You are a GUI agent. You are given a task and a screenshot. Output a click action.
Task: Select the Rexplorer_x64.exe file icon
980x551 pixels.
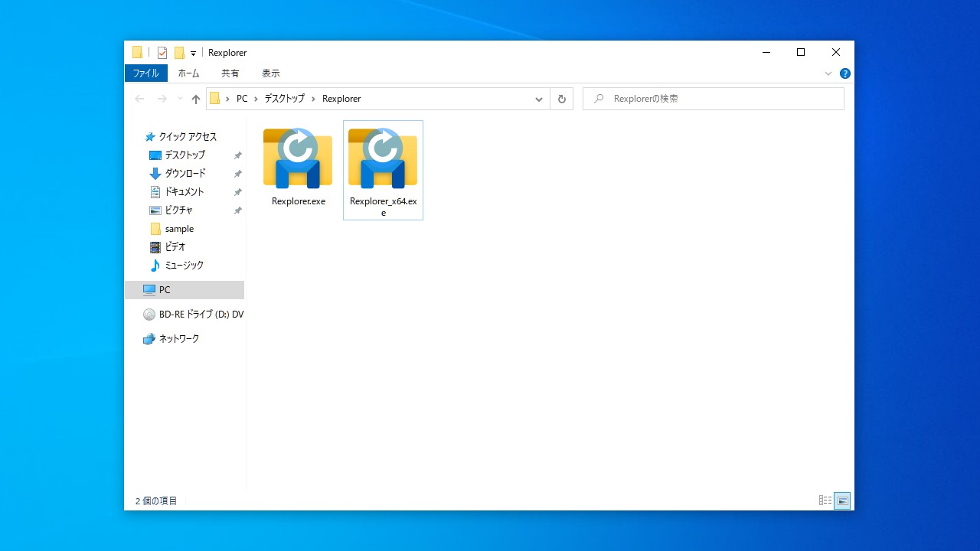click(383, 158)
